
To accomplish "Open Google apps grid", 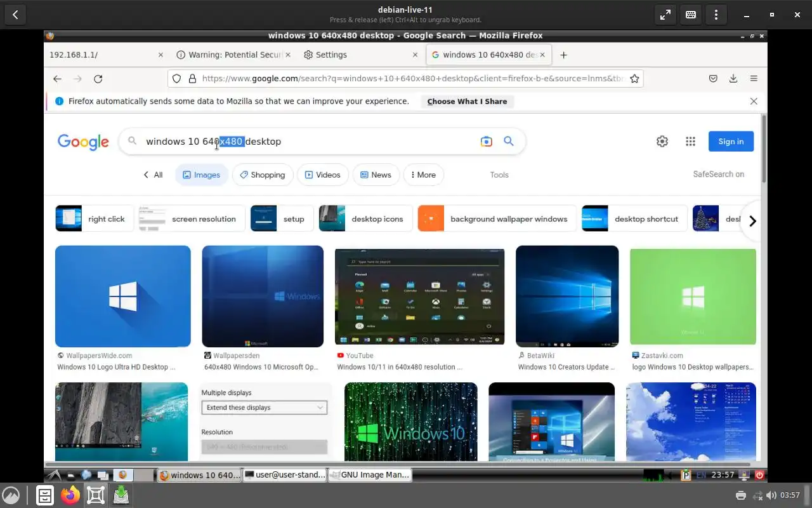I will coord(691,142).
